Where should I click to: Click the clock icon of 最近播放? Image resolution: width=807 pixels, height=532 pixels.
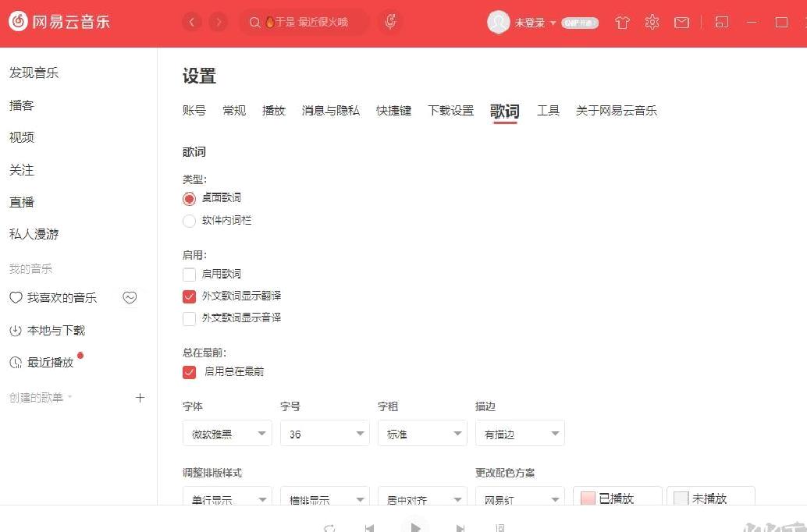[x=16, y=363]
